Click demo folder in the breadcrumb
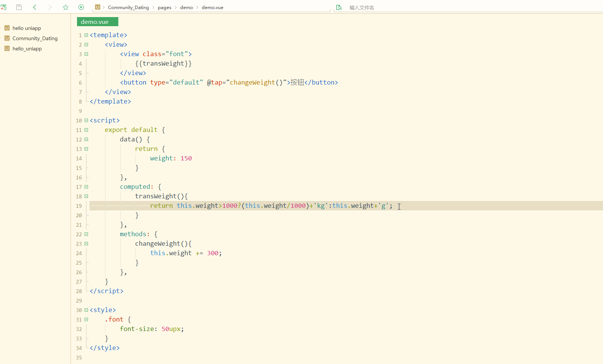 (x=187, y=8)
